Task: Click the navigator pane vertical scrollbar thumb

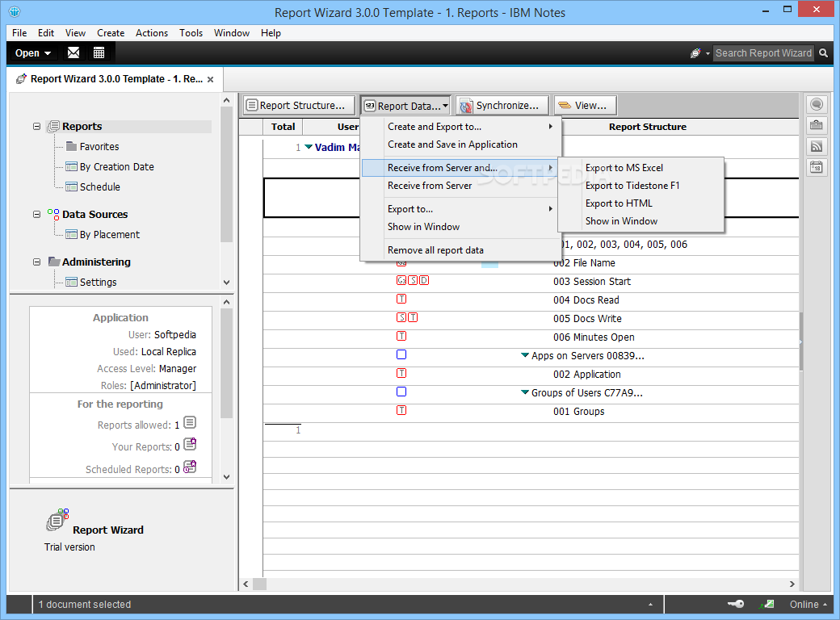Action: pyautogui.click(x=226, y=175)
